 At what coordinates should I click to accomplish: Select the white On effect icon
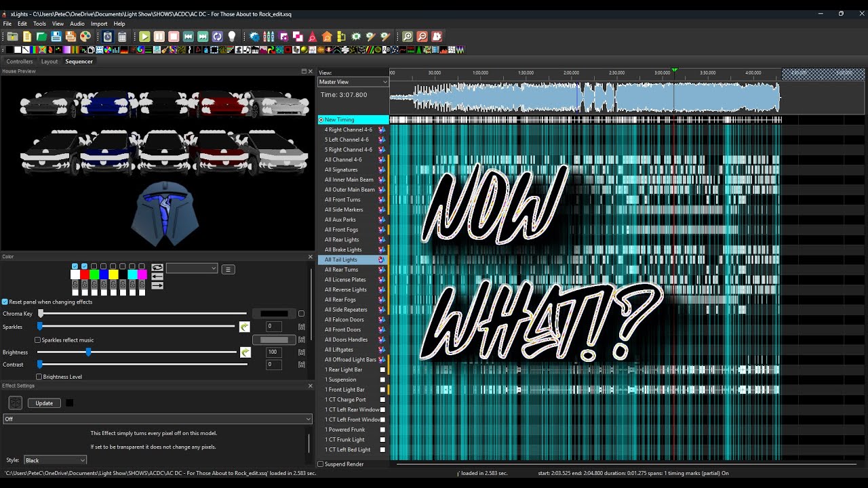(x=18, y=49)
